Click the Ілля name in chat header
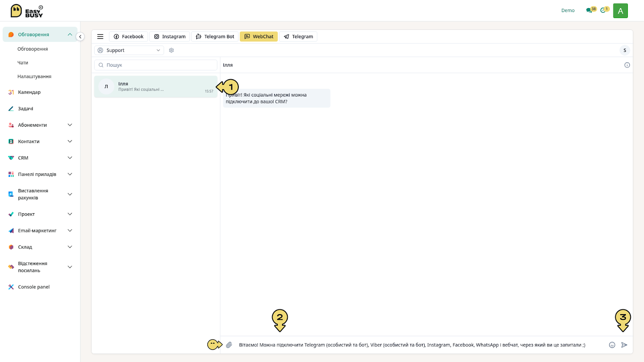644x362 pixels. [x=228, y=65]
